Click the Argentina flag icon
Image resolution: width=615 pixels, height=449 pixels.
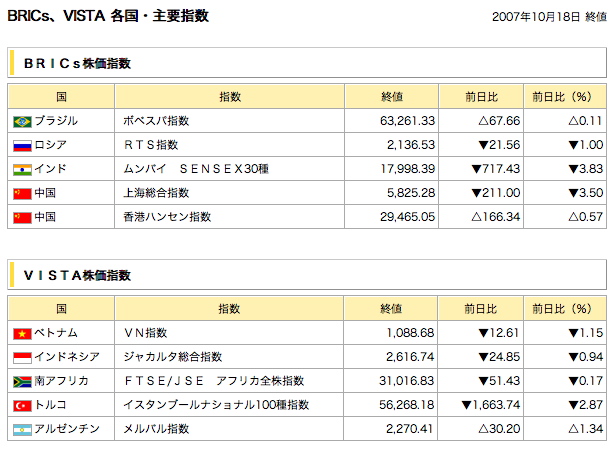(22, 429)
